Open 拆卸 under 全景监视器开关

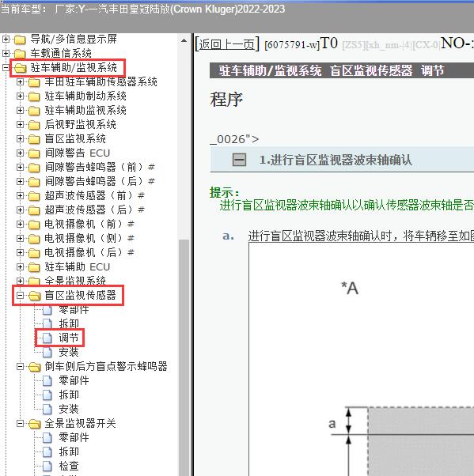coord(69,451)
